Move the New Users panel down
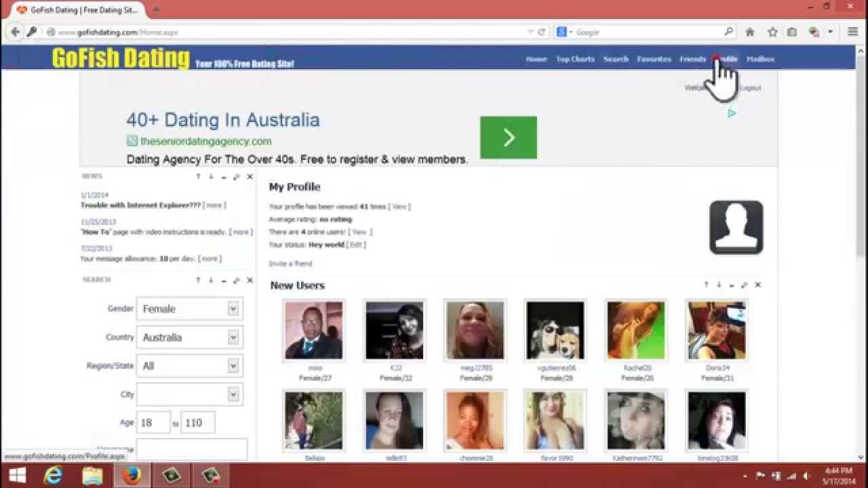This screenshot has width=868, height=488. coord(719,285)
